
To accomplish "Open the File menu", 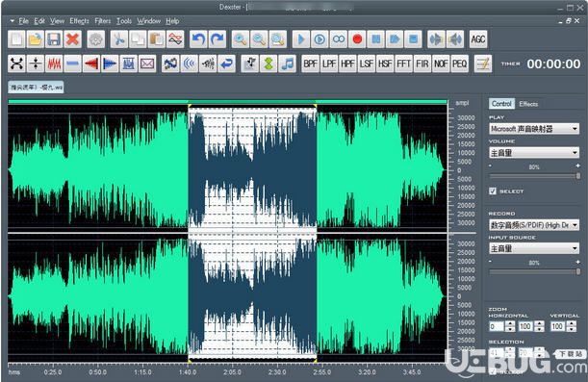I will (x=24, y=21).
